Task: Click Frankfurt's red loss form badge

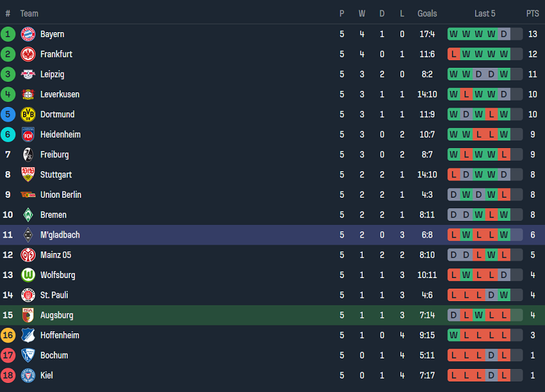Action: tap(453, 55)
